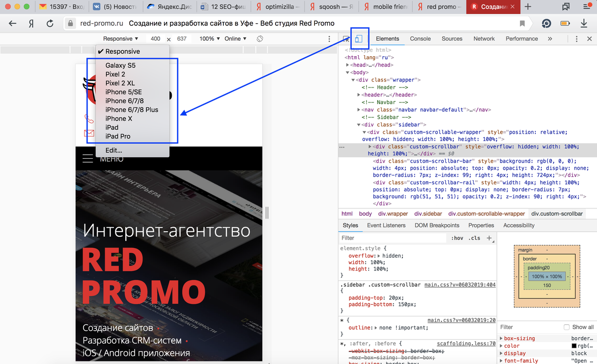Expand the nav navbar-default node
The width and height of the screenshot is (597, 364).
point(359,110)
